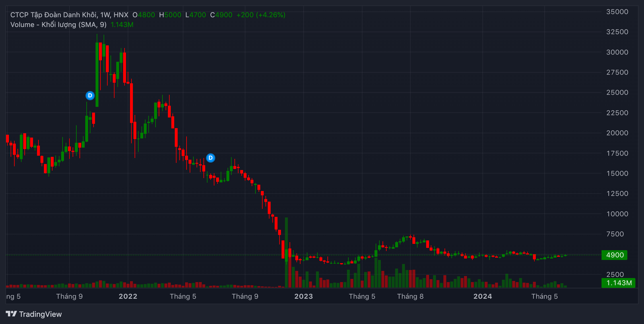
Task: Click the dividend marker D near 17500
Action: pyautogui.click(x=211, y=158)
